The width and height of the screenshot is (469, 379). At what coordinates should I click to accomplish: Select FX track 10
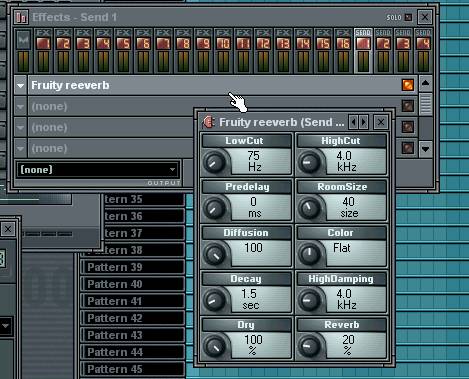[223, 51]
